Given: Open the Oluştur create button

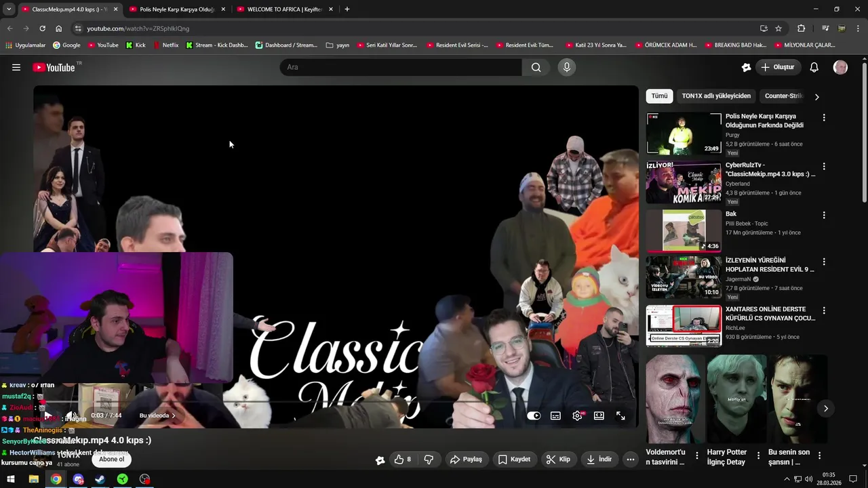Looking at the screenshot, I should coord(778,67).
